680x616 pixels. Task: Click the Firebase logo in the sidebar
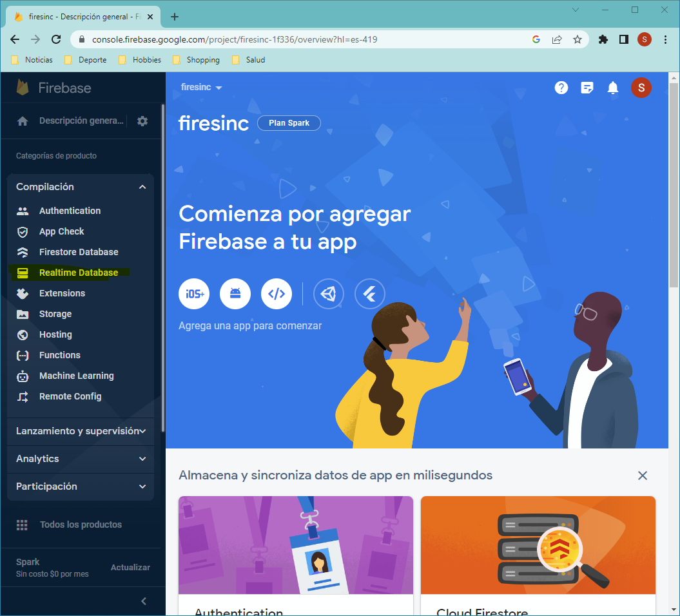tap(53, 88)
